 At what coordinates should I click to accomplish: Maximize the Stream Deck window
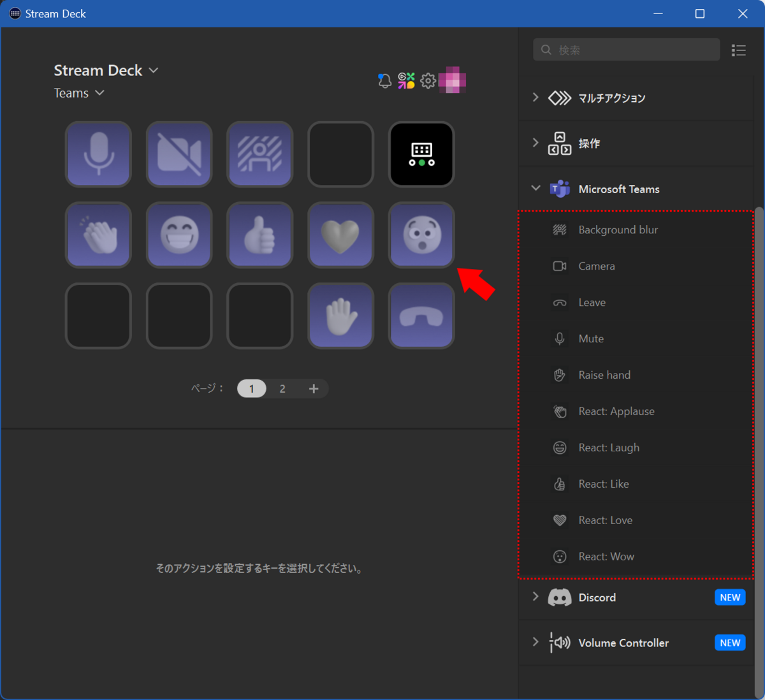coord(700,13)
